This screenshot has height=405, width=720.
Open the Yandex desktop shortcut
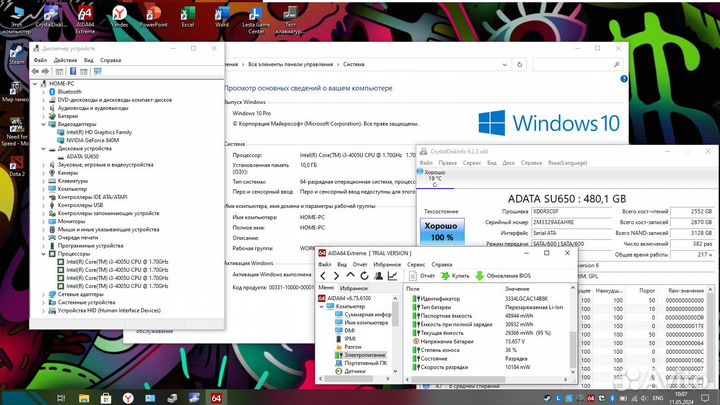click(x=119, y=17)
